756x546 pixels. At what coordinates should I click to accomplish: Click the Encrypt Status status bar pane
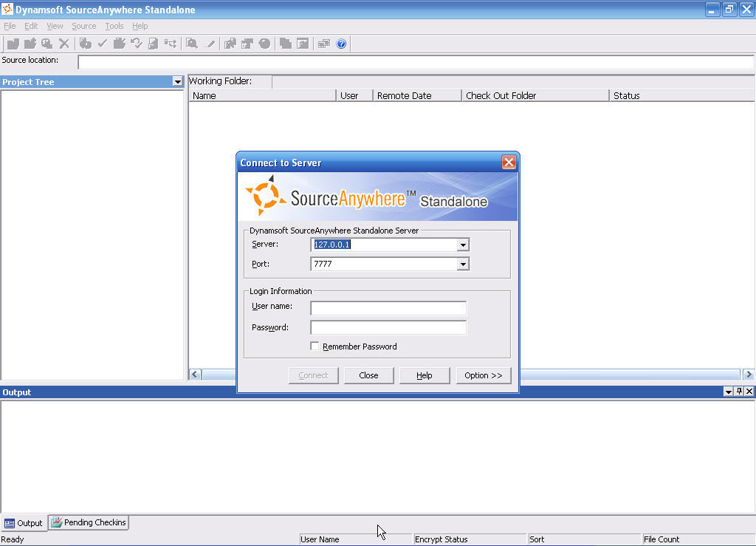point(470,539)
